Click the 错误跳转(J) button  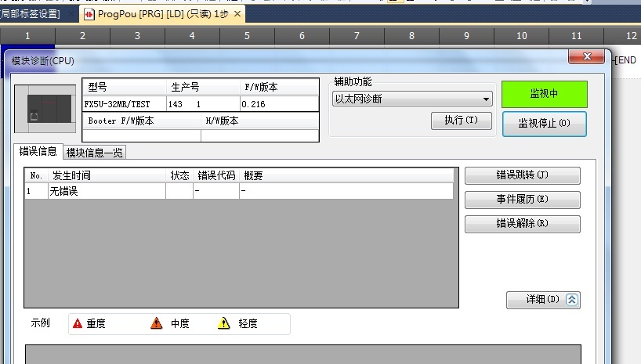point(522,175)
